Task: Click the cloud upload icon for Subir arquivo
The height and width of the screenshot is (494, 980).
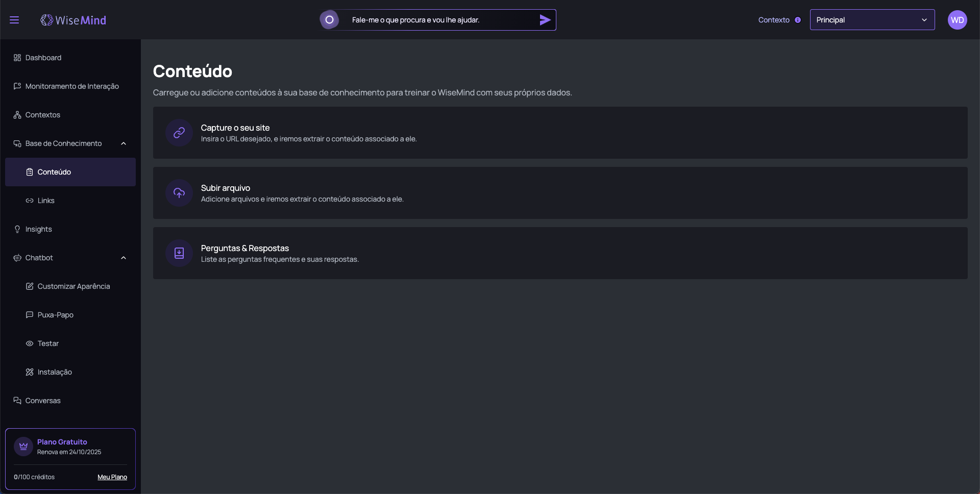Action: click(179, 193)
